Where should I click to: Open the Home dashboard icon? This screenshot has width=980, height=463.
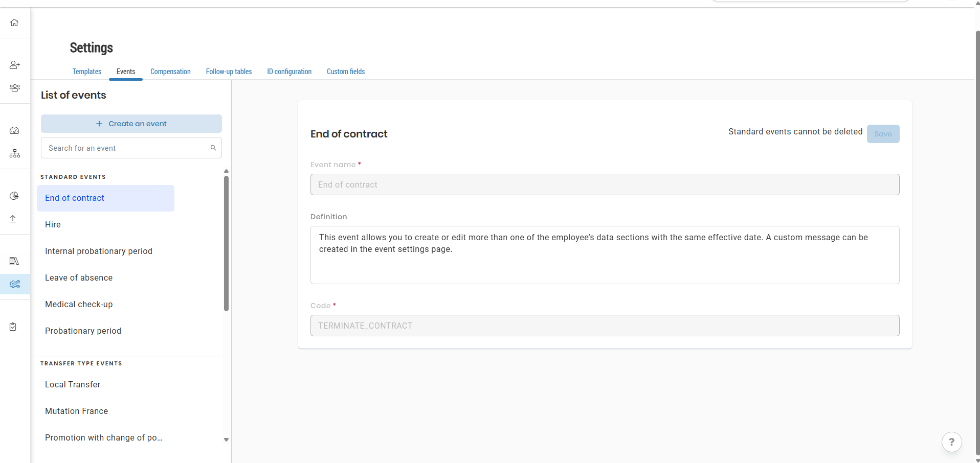14,22
